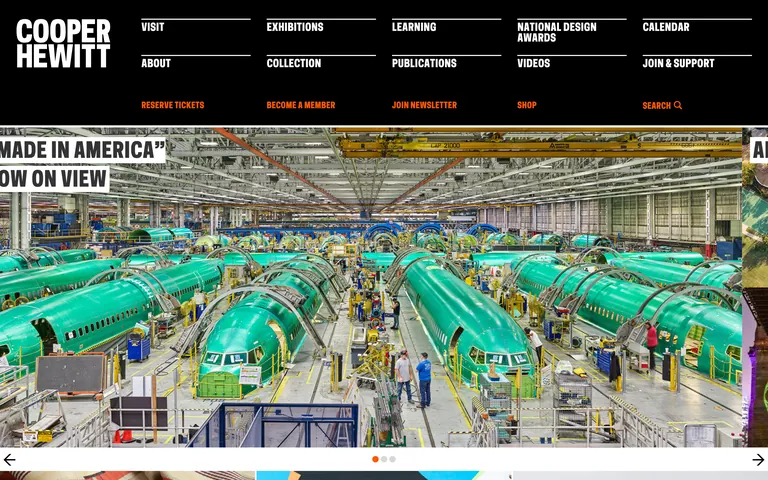Click the "Now on View" banner label
The width and height of the screenshot is (768, 480).
click(54, 179)
